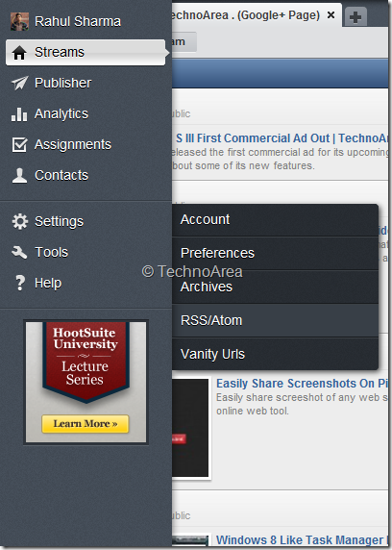
Task: Click the Help question mark icon
Action: pyautogui.click(x=20, y=283)
